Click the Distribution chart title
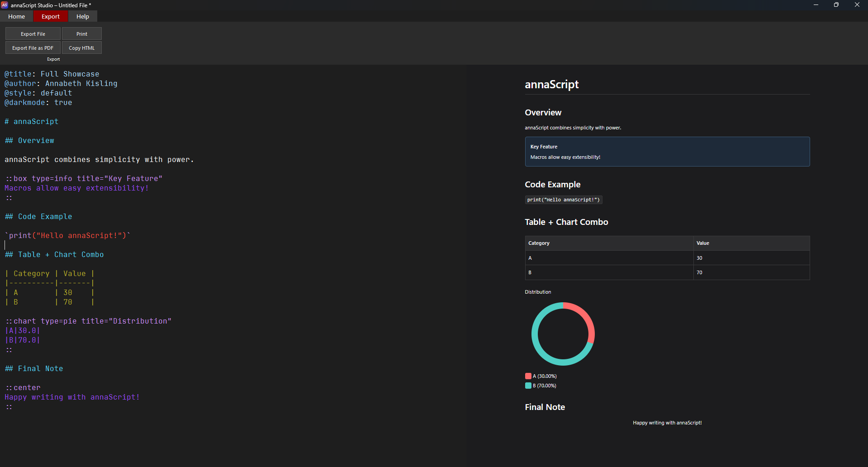 [538, 292]
